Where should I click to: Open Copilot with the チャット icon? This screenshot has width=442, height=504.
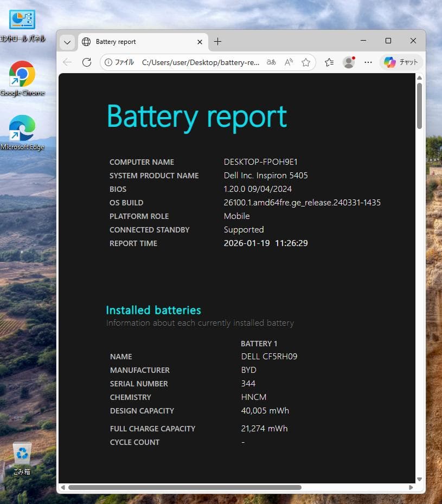coord(401,62)
